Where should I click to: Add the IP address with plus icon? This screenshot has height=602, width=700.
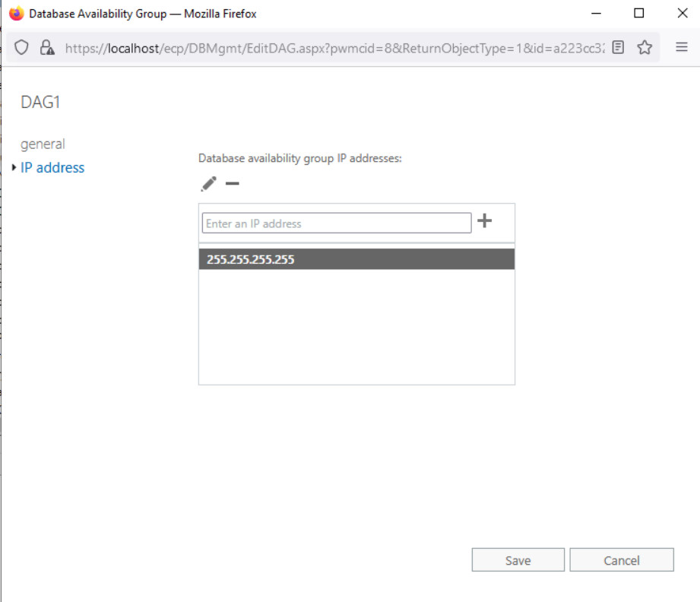click(x=484, y=221)
